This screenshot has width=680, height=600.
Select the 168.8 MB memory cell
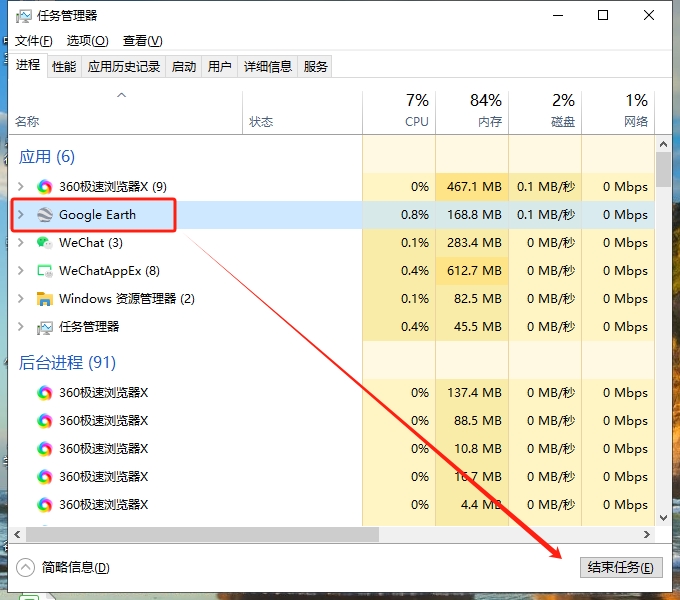coord(472,215)
